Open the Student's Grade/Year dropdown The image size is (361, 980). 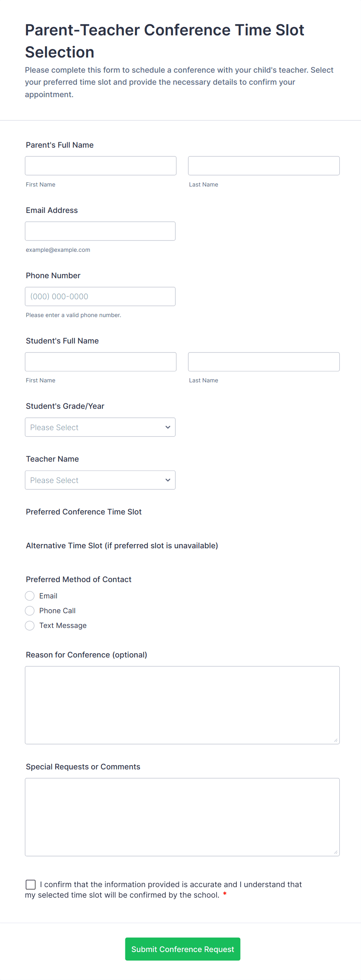point(100,427)
